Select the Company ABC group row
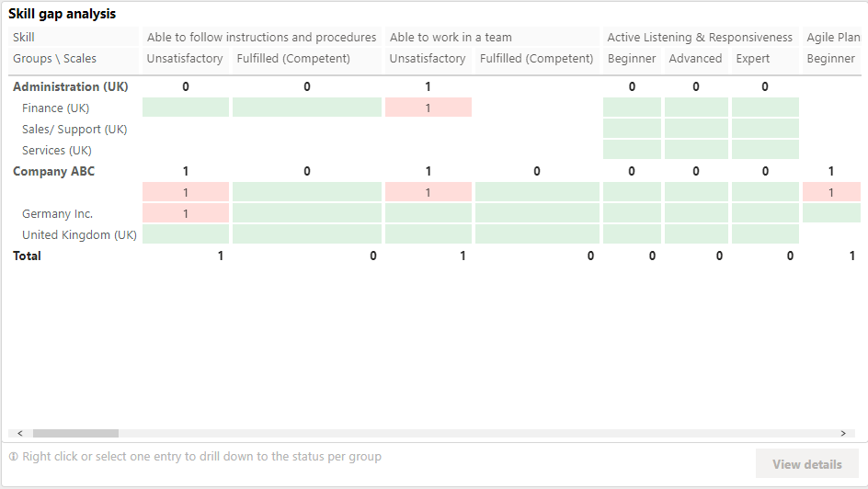 tap(53, 171)
